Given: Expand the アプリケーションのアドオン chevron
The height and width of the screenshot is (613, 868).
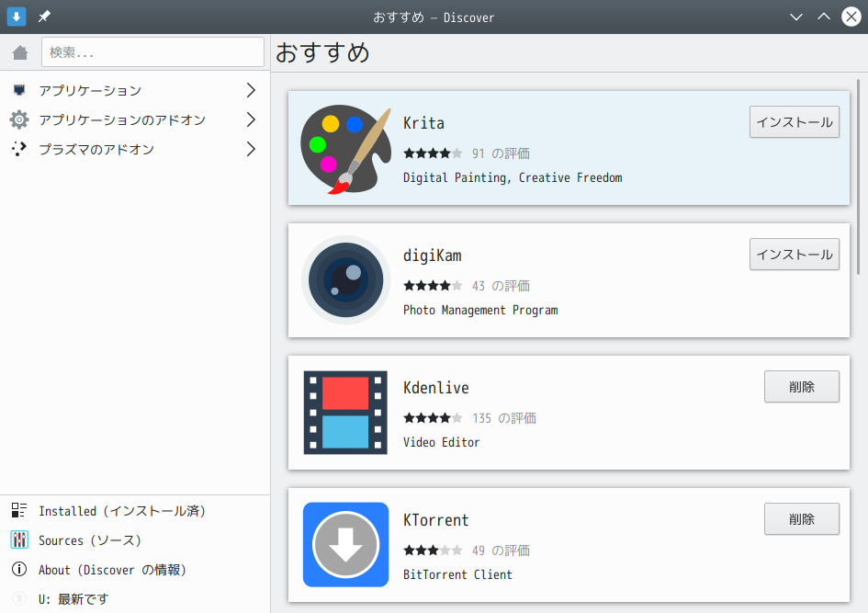Looking at the screenshot, I should click(x=251, y=119).
